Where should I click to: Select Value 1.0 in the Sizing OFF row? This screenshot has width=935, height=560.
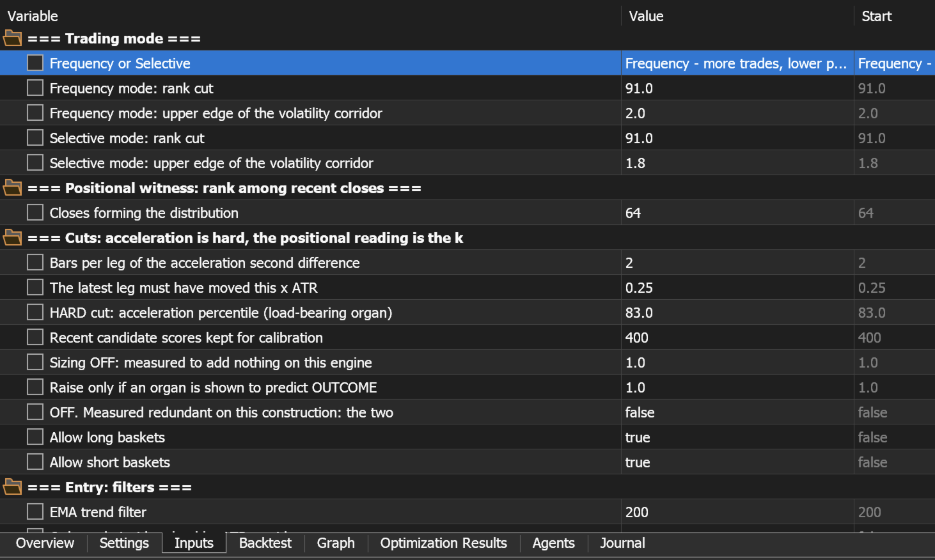coord(737,362)
